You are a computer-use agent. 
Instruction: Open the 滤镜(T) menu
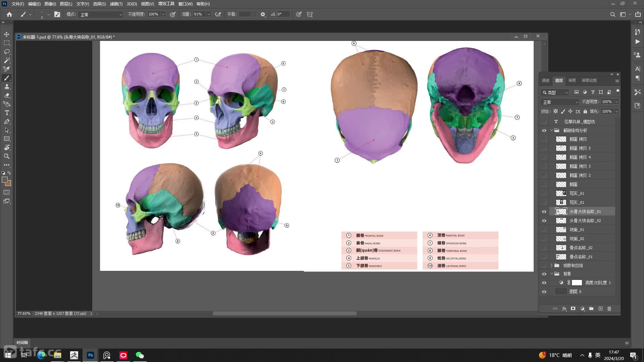pos(116,4)
